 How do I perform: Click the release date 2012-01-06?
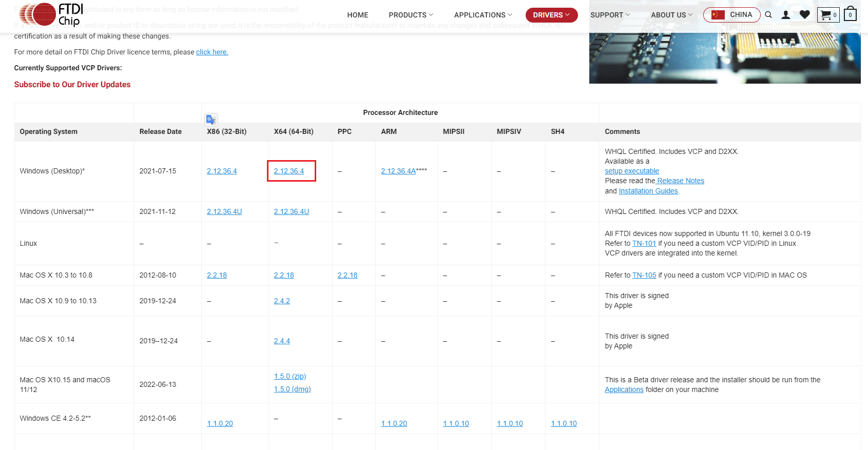pos(158,418)
